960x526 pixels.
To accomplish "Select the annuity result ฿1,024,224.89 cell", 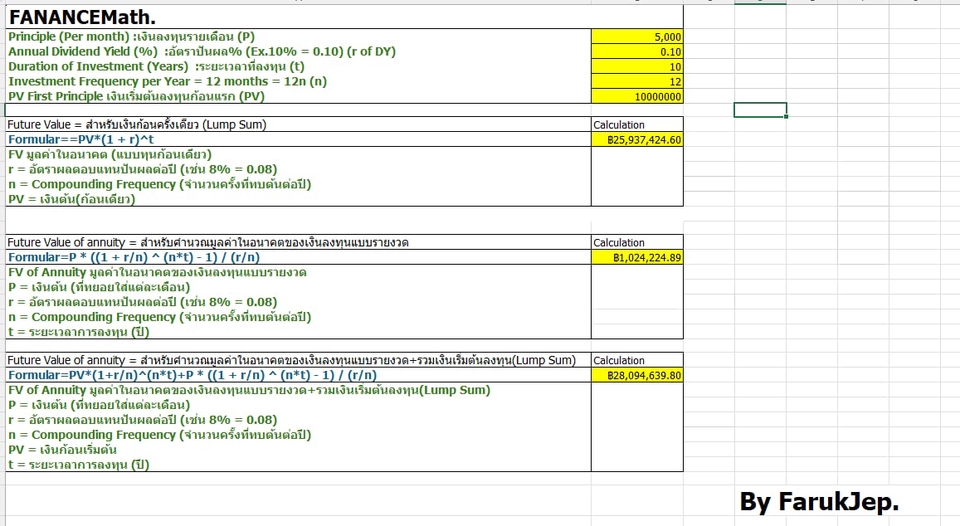I will click(637, 258).
